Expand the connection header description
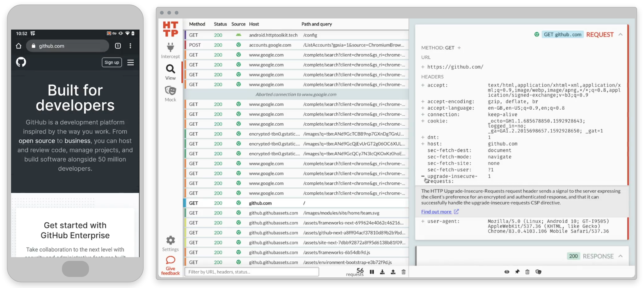 (x=423, y=115)
